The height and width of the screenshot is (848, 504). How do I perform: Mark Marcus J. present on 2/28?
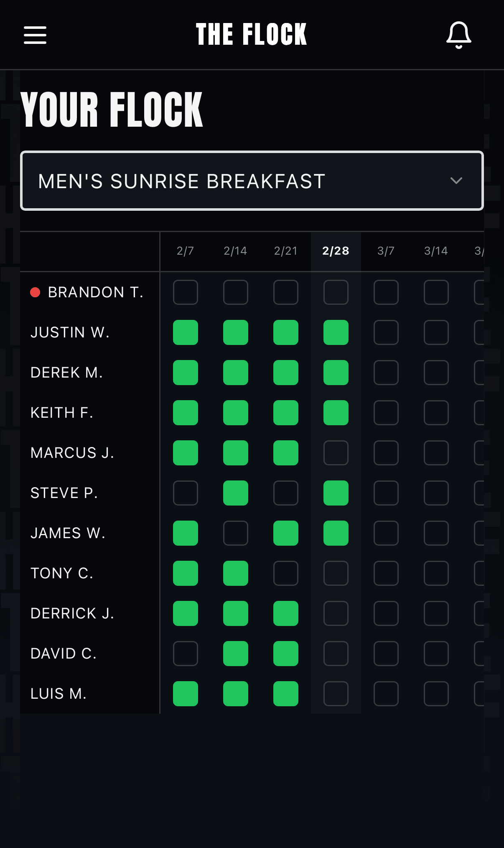coord(336,453)
